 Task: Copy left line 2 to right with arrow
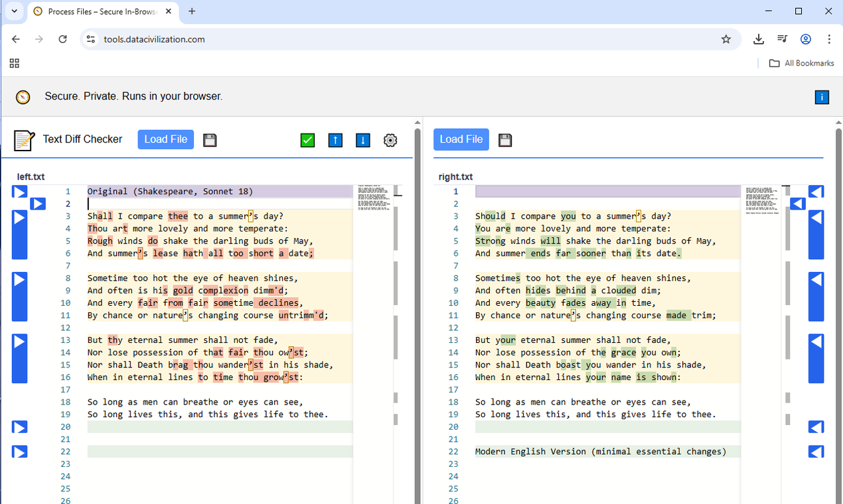(38, 204)
